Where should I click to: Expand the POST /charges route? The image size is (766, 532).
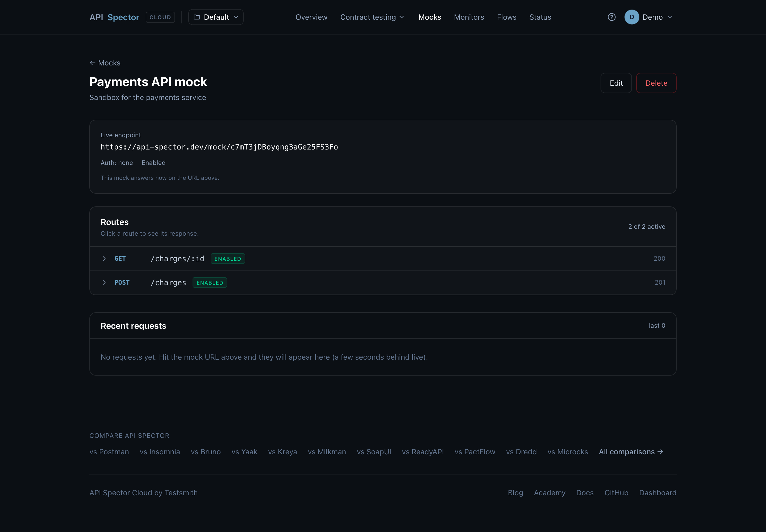(383, 283)
